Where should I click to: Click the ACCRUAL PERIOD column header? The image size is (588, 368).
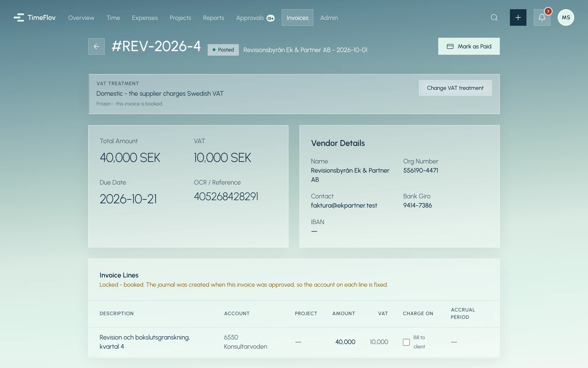coord(463,314)
